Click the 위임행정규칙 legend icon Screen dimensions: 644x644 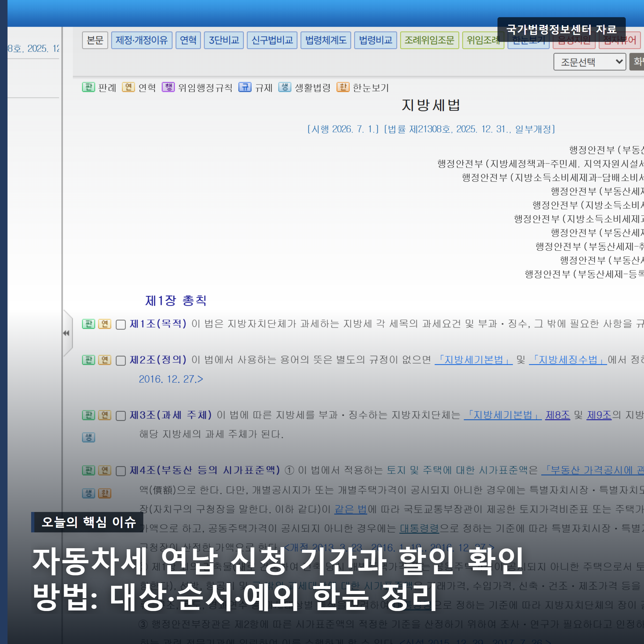[168, 87]
